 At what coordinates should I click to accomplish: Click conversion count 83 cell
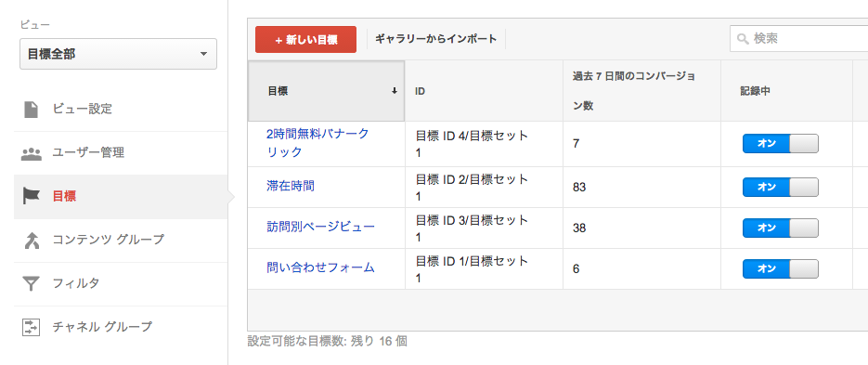(x=641, y=188)
